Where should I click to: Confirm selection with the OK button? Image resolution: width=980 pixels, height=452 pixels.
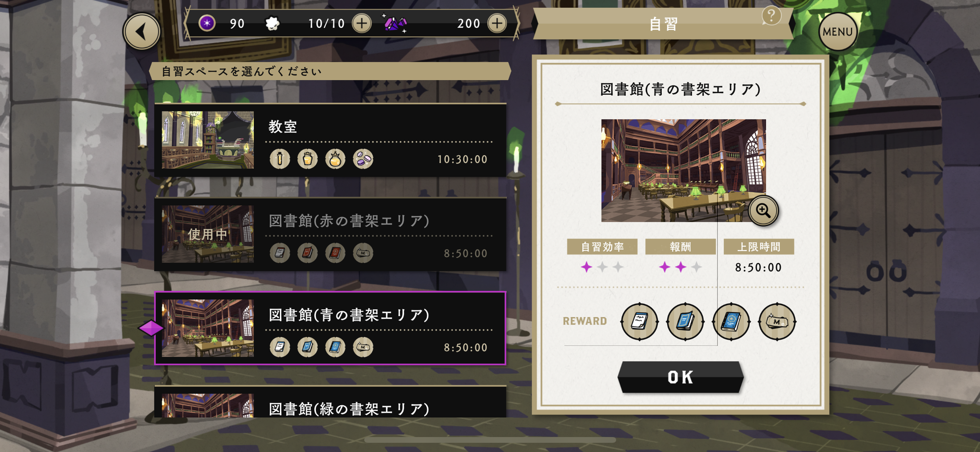(680, 377)
